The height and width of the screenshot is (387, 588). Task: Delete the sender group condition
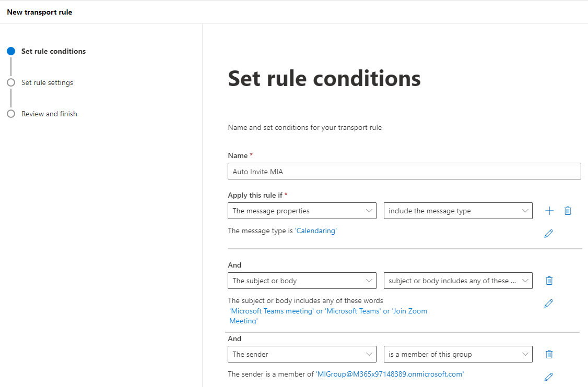[x=549, y=354]
